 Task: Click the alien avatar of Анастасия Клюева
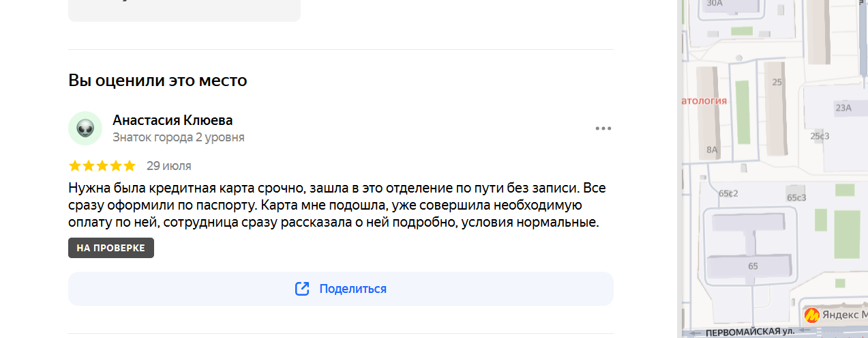coord(85,128)
